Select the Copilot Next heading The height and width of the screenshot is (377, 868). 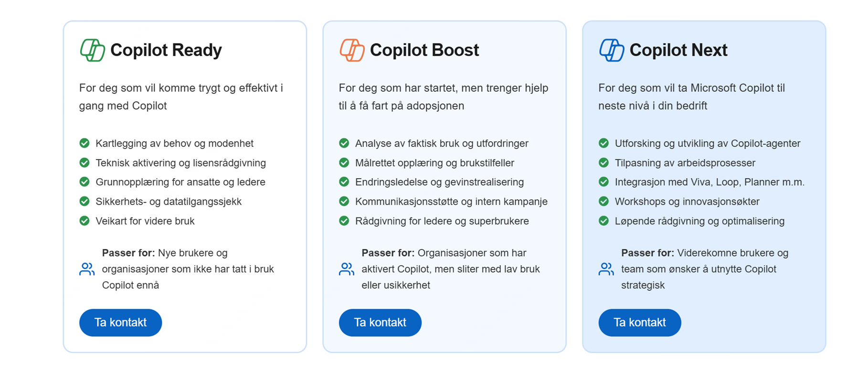click(678, 50)
